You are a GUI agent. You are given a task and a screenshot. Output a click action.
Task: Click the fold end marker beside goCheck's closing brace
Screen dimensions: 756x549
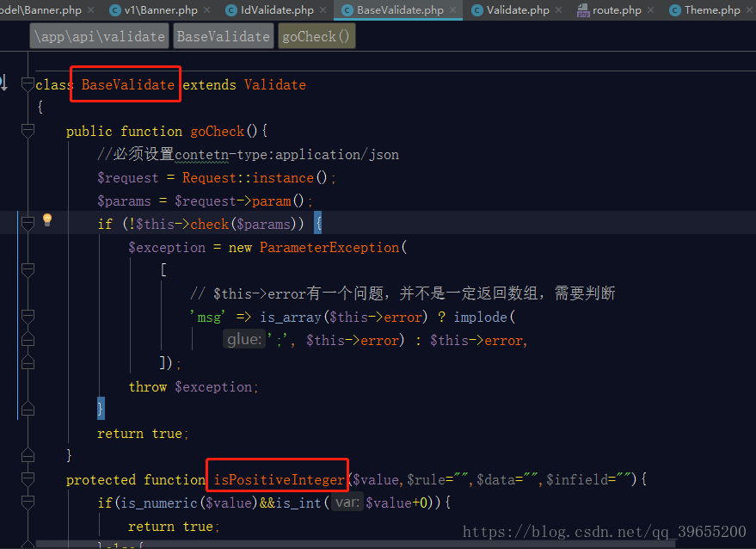pyautogui.click(x=28, y=455)
